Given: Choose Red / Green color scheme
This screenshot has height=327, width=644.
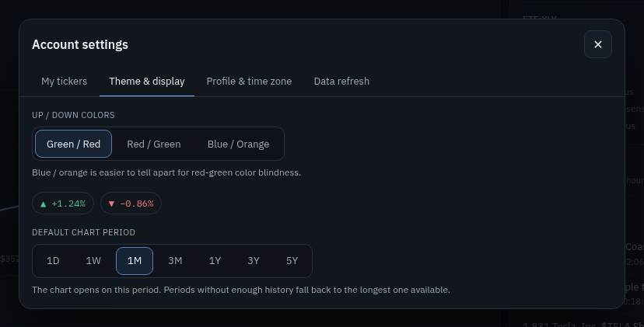Looking at the screenshot, I should point(153,144).
